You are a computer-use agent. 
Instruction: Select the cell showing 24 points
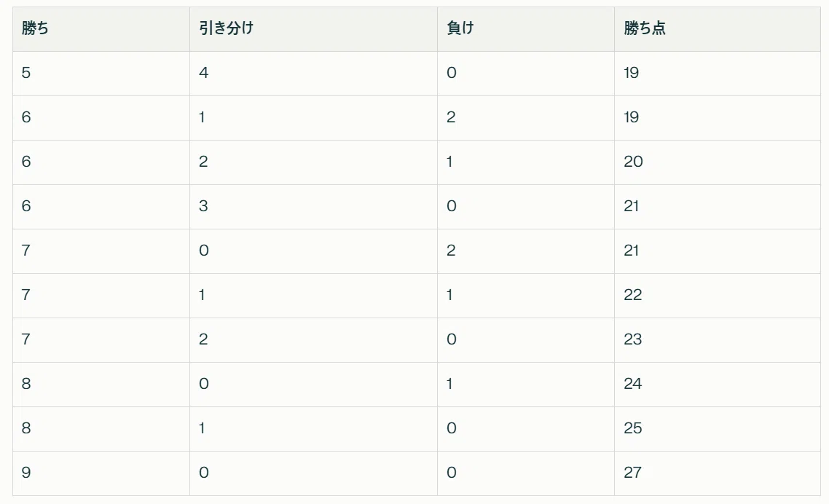pos(718,385)
